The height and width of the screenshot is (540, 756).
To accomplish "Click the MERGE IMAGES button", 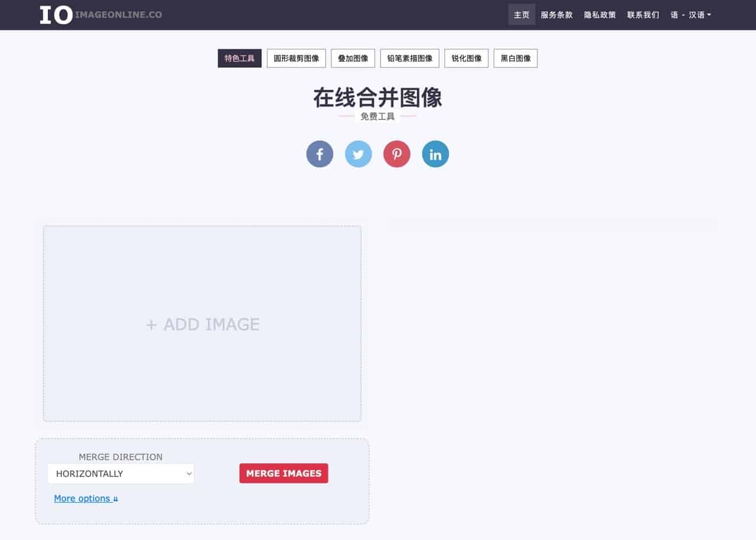I will [x=283, y=473].
